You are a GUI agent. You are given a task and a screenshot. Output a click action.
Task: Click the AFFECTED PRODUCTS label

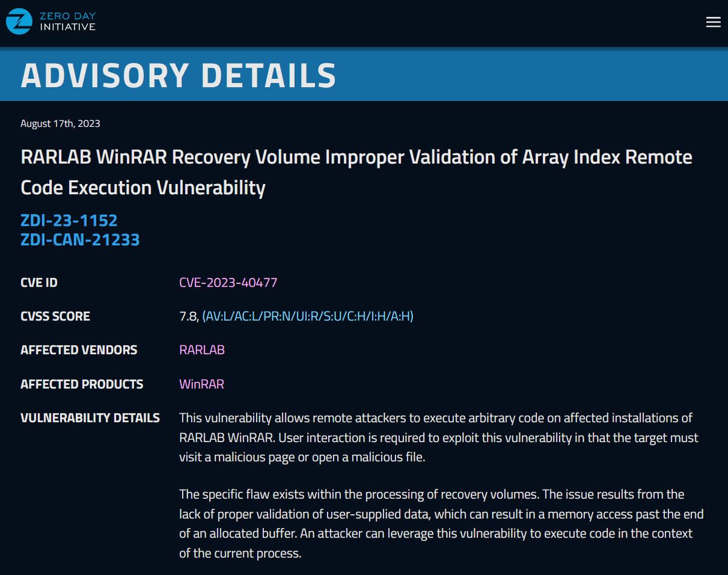click(x=82, y=384)
